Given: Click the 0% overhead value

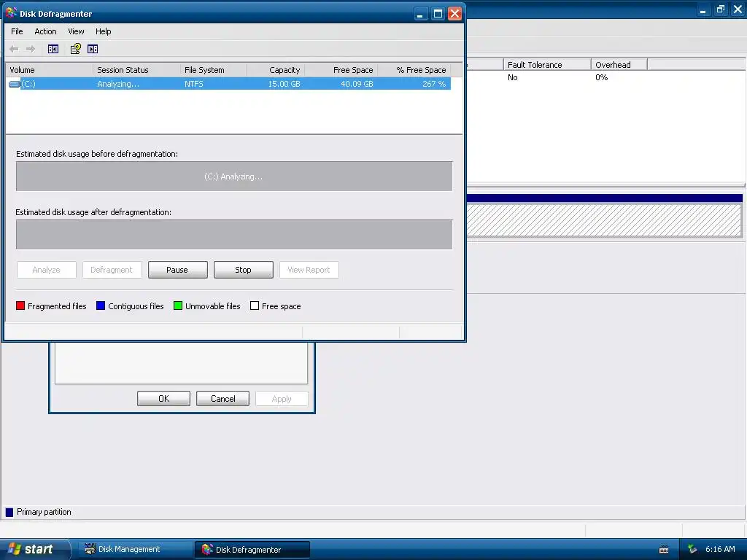Looking at the screenshot, I should 601,77.
